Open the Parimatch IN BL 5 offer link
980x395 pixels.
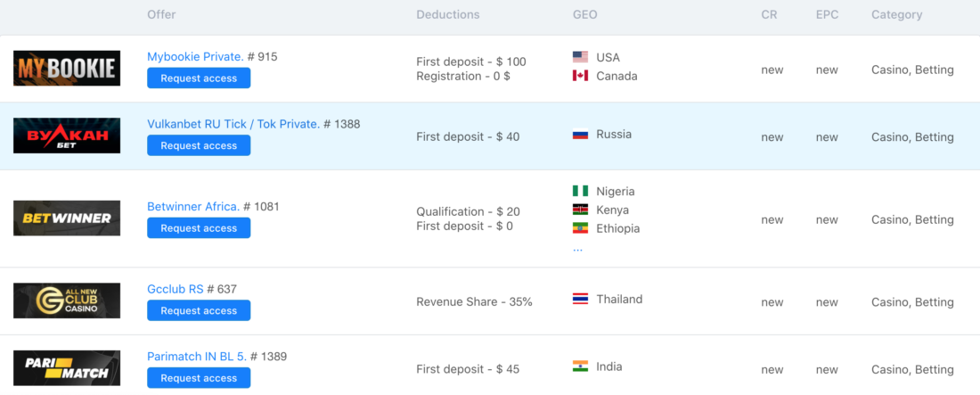click(197, 356)
